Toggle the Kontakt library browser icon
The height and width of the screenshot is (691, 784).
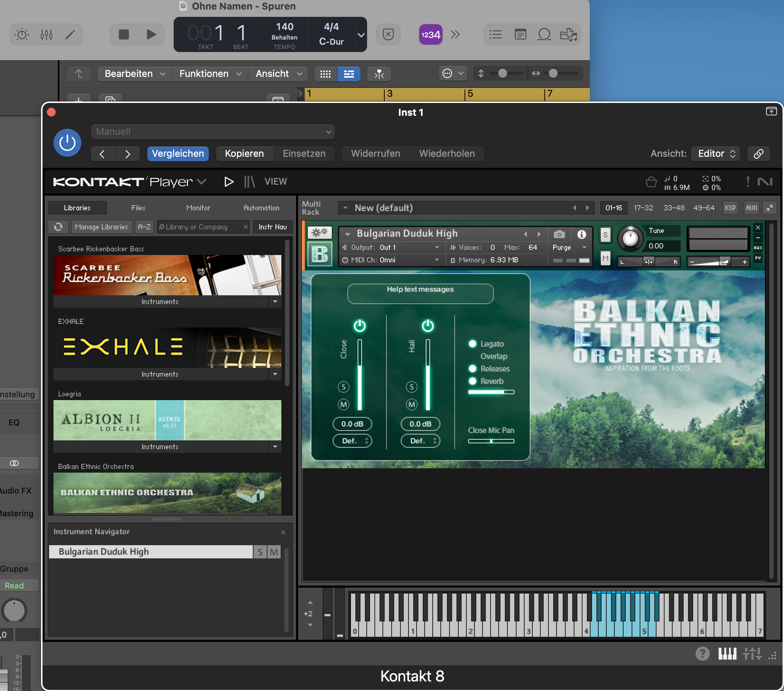pyautogui.click(x=249, y=181)
